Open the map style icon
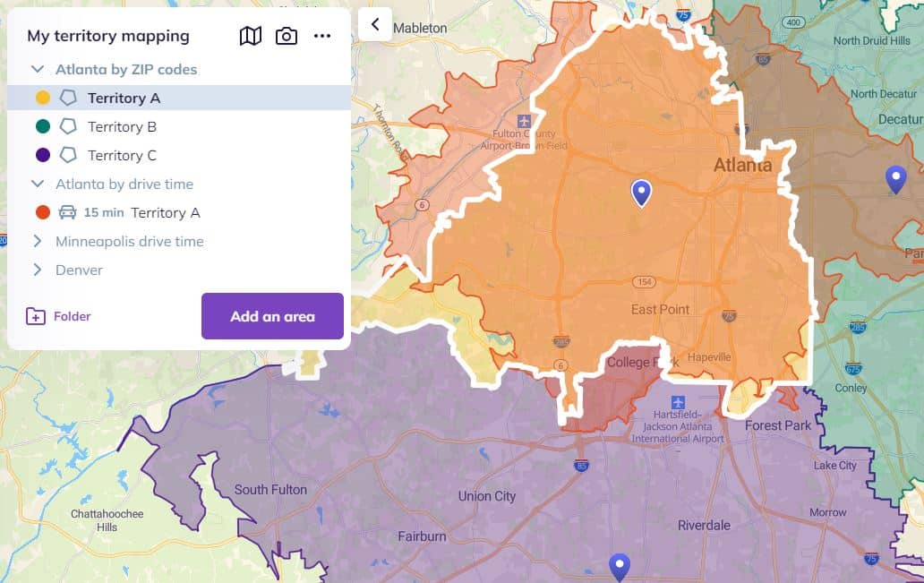The width and height of the screenshot is (924, 583). tap(251, 36)
